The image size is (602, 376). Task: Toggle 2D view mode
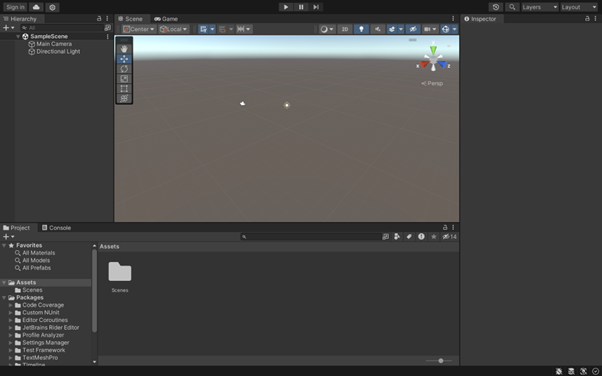coord(345,29)
